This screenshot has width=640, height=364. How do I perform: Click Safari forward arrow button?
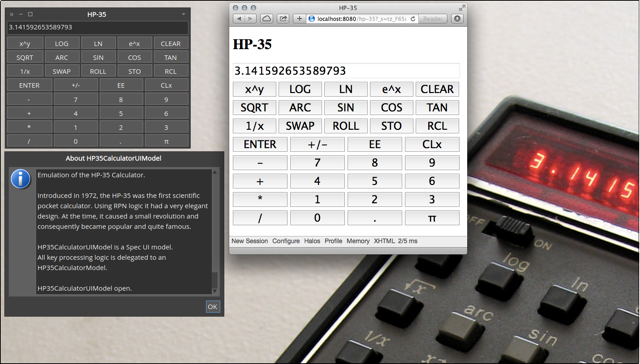pos(250,19)
